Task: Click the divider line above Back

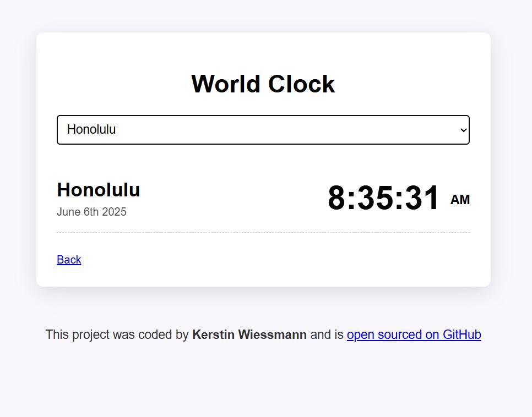Action: pyautogui.click(x=263, y=232)
